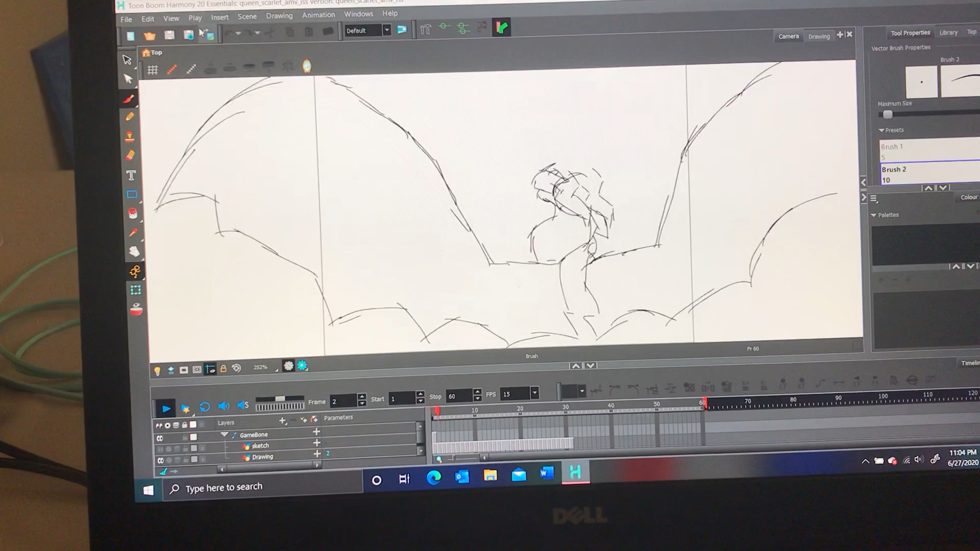Click the Frame number input field
The height and width of the screenshot is (551, 980).
[344, 402]
